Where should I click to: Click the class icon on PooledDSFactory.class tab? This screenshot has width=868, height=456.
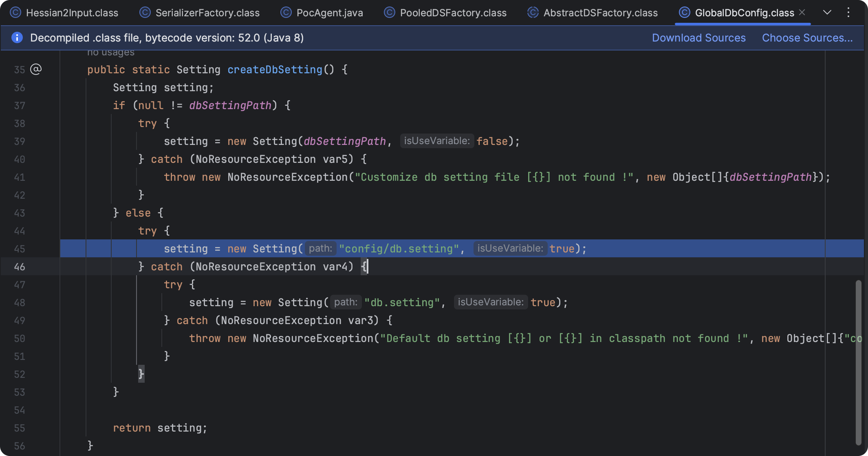pyautogui.click(x=390, y=13)
